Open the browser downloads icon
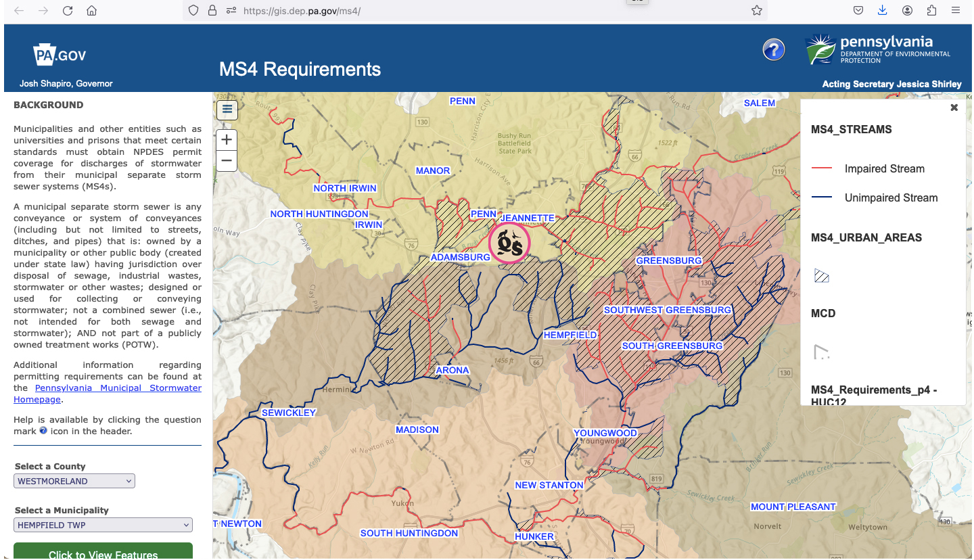The width and height of the screenshot is (974, 560). 882,11
